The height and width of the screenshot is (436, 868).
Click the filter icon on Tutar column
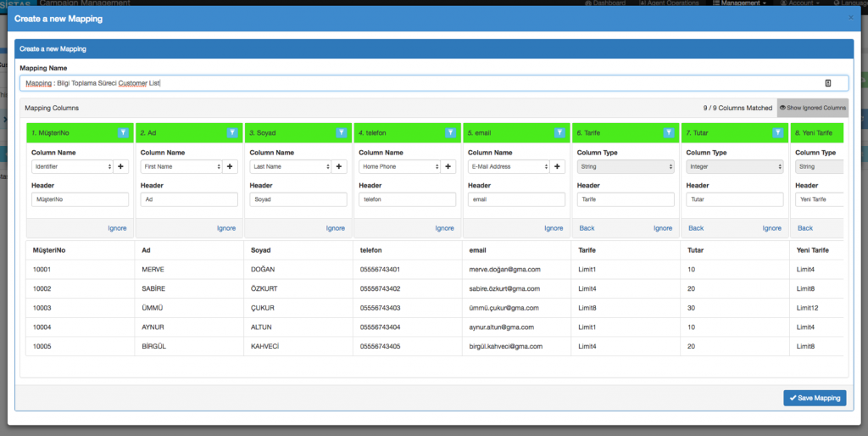click(776, 132)
